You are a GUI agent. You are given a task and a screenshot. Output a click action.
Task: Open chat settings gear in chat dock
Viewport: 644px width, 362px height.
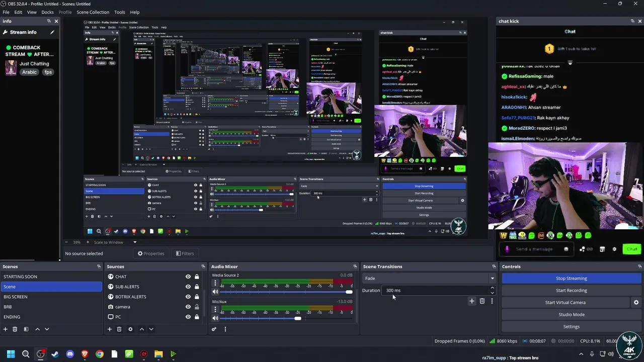tap(614, 249)
